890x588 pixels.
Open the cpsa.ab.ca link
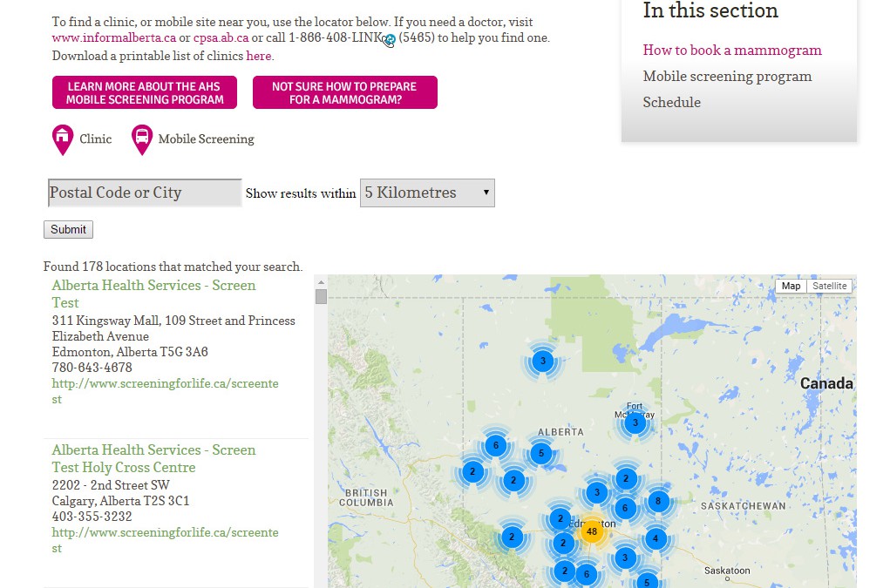pos(221,38)
